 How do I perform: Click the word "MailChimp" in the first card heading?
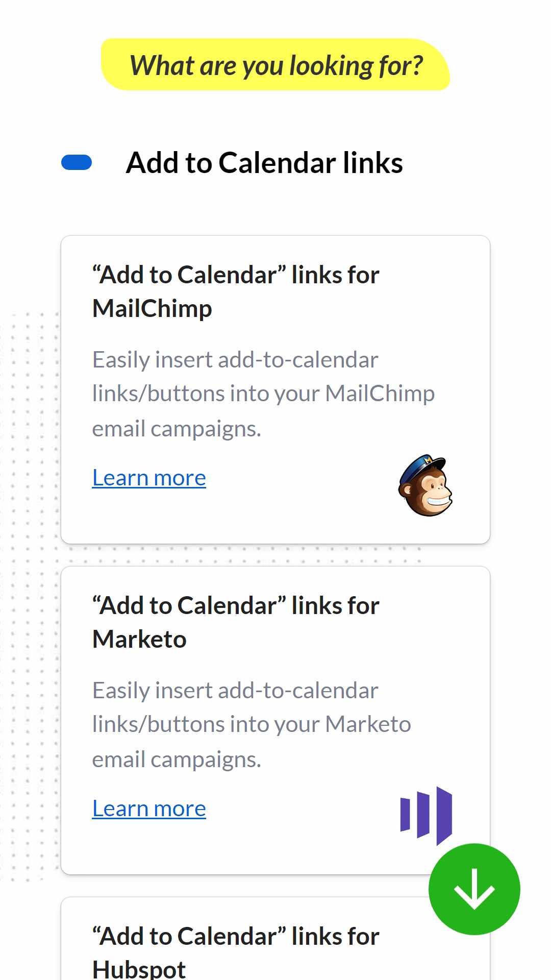(152, 309)
